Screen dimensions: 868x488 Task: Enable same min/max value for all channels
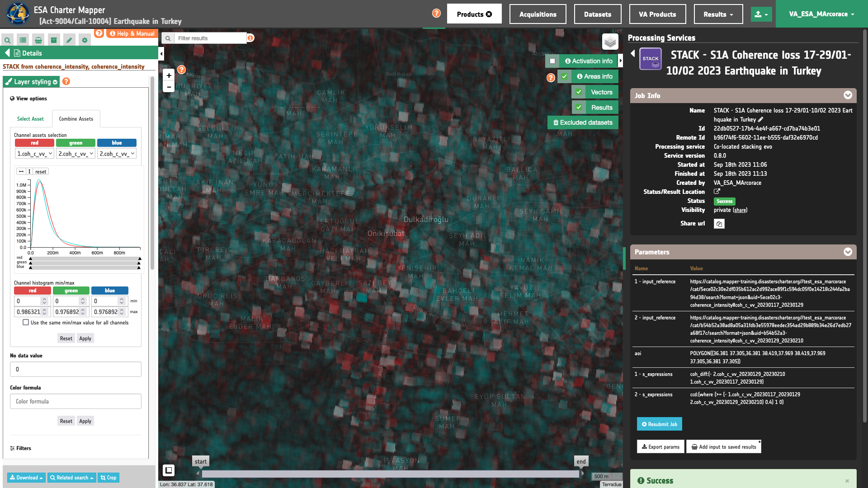point(26,323)
